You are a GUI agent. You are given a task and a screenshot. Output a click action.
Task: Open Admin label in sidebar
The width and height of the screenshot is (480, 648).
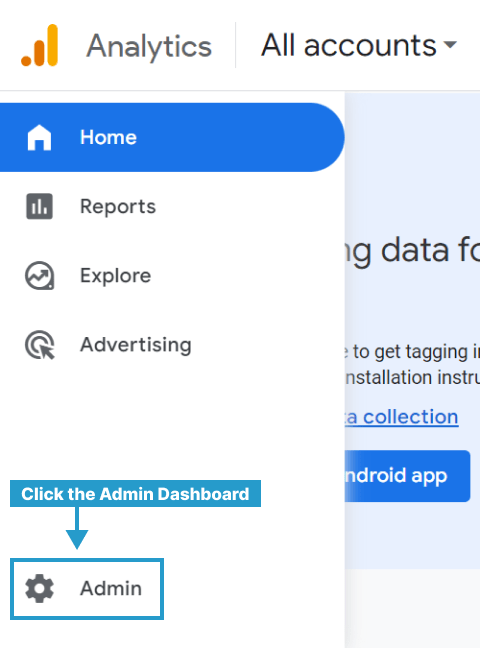coord(111,588)
